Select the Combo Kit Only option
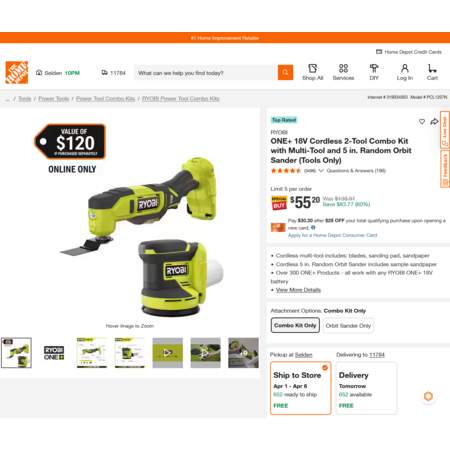Screen dimensions: 450x450 tap(295, 325)
